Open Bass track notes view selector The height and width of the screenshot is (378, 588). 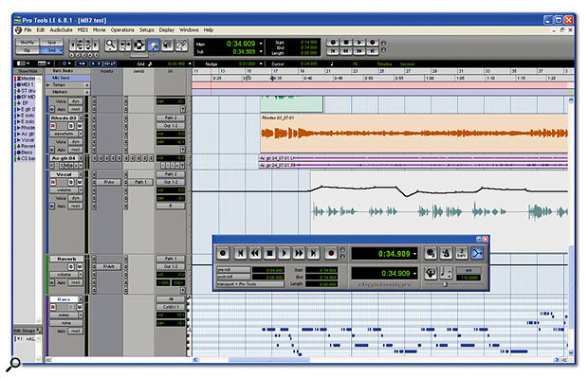(66, 315)
